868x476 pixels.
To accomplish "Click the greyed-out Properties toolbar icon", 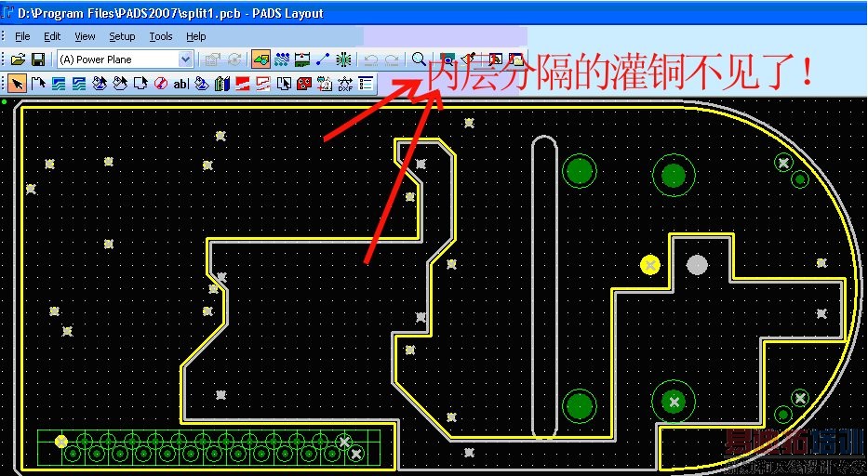I will click(211, 59).
